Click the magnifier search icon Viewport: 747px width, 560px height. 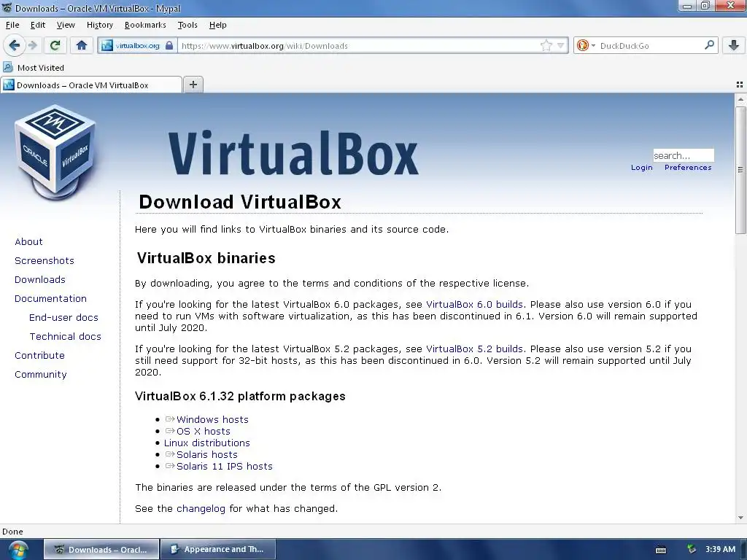click(x=709, y=45)
